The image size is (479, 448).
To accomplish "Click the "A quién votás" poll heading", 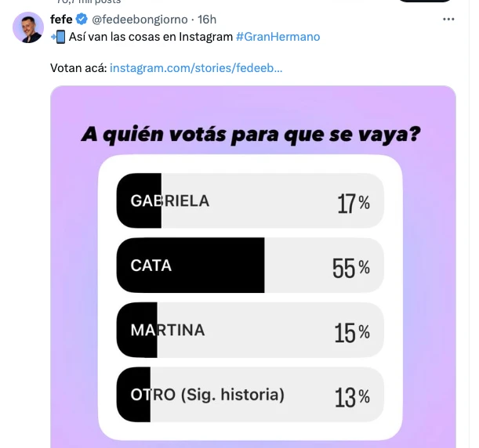I will [251, 134].
